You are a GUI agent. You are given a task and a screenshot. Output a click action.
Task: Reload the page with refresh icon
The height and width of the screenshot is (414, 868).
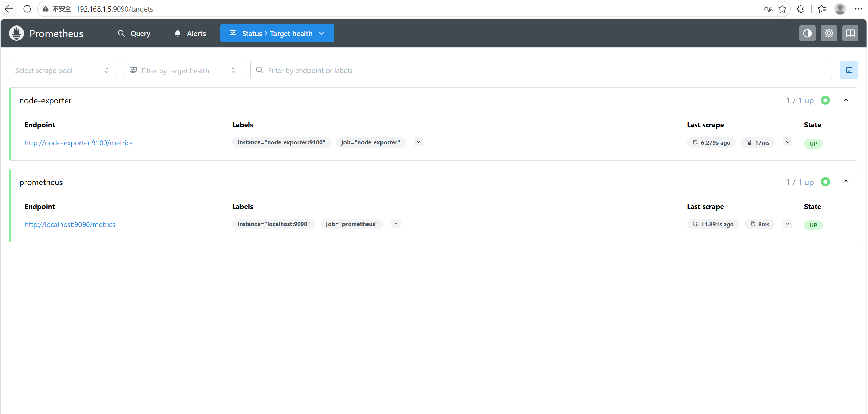click(x=27, y=9)
